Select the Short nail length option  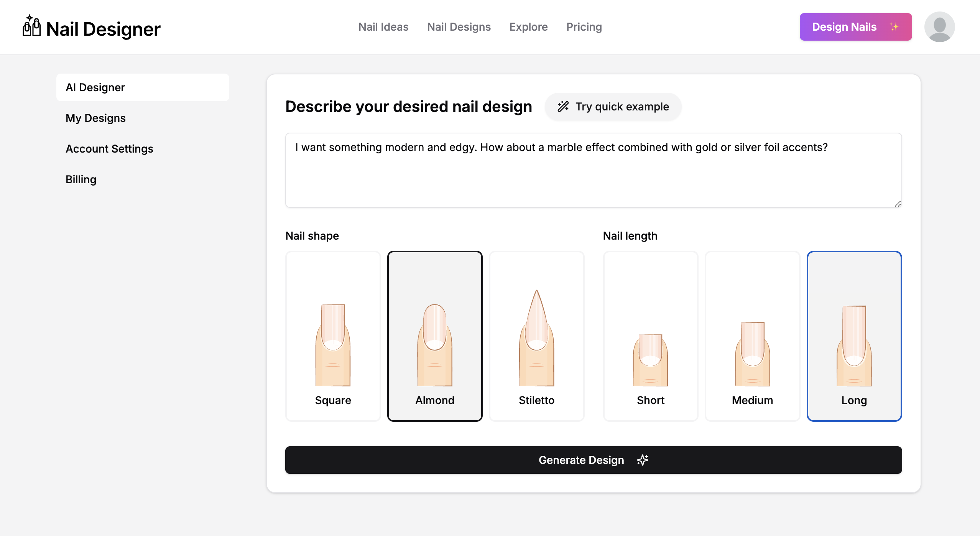(651, 336)
